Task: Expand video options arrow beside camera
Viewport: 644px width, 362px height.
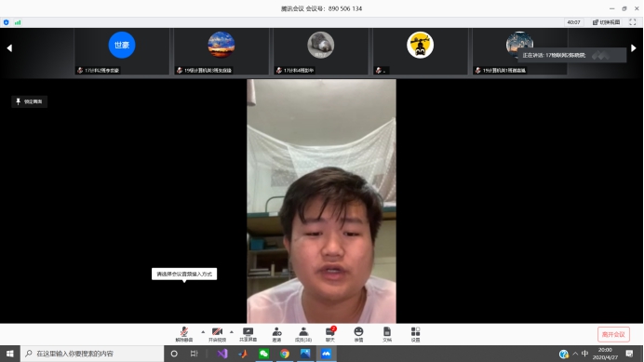Action: (232, 331)
